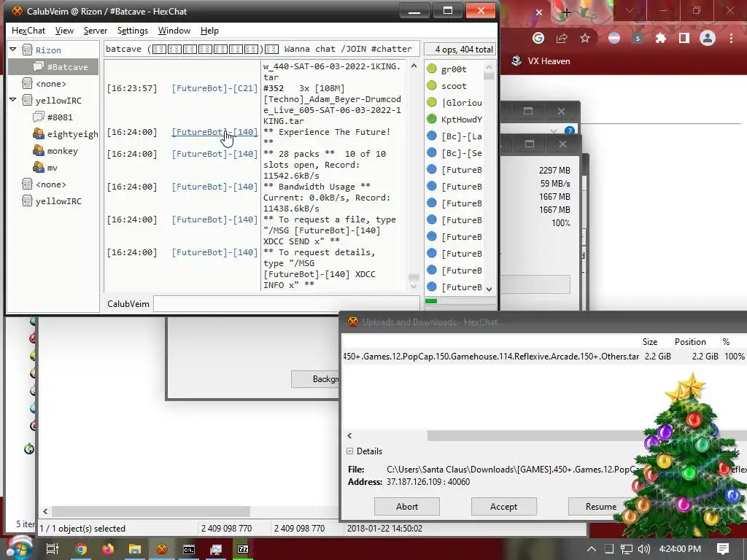Open the Window menu

[x=174, y=31]
